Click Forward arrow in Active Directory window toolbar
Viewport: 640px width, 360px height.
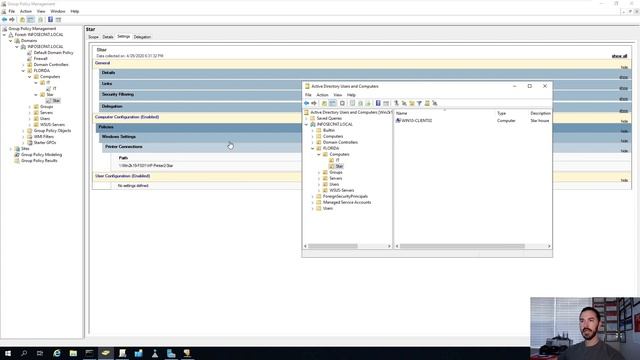tap(314, 103)
